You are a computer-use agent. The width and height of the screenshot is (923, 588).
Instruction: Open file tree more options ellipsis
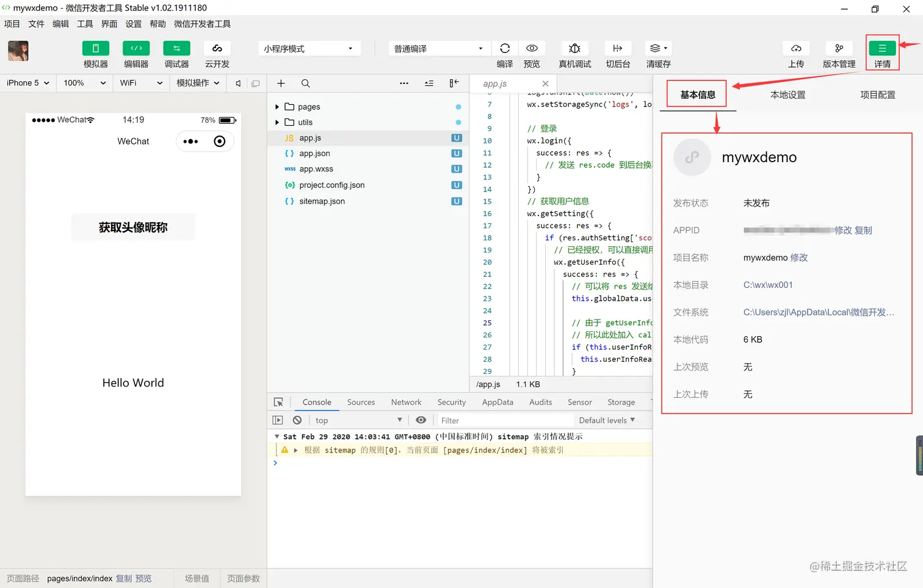pos(404,84)
